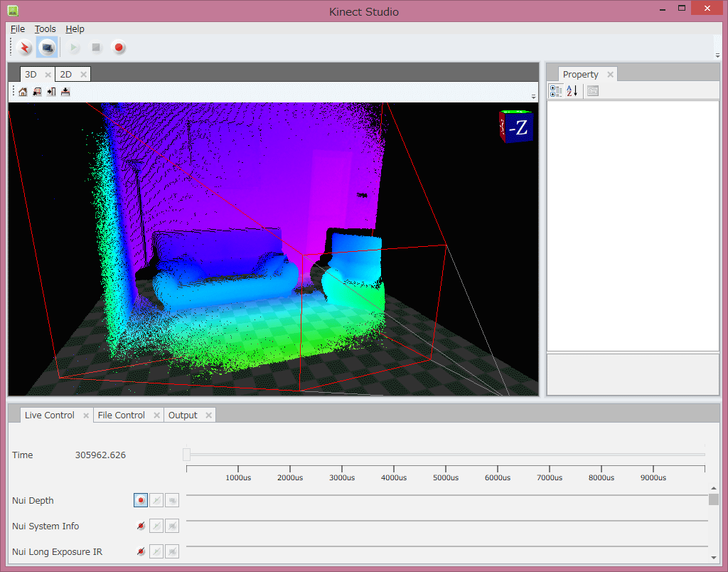Viewport: 728px width, 572px height.
Task: Click the downward arrow top view icon
Action: pyautogui.click(x=65, y=92)
